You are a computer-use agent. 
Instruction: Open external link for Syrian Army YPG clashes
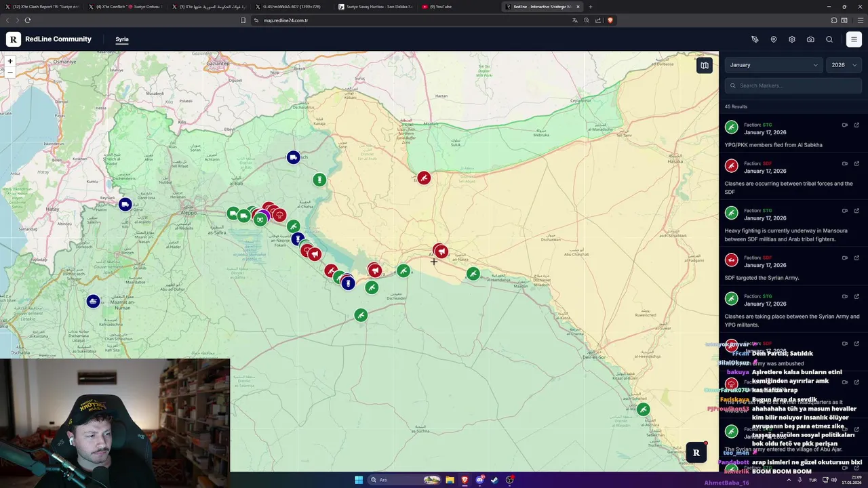point(856,296)
